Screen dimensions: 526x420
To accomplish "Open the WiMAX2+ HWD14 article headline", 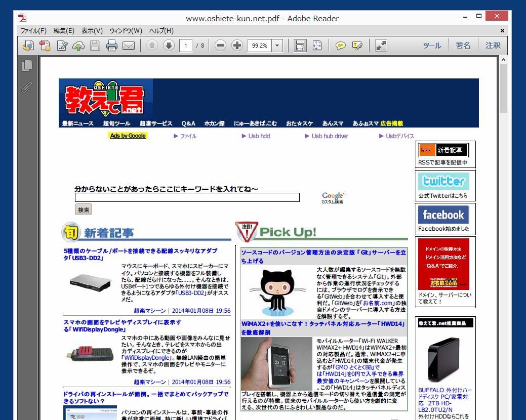I will click(323, 328).
